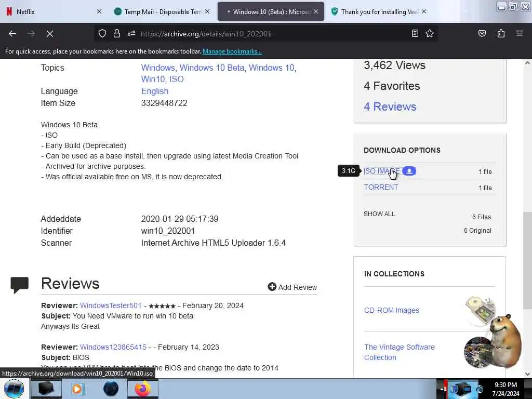
Task: Click the Windows 10 topic link
Action: coord(272,68)
